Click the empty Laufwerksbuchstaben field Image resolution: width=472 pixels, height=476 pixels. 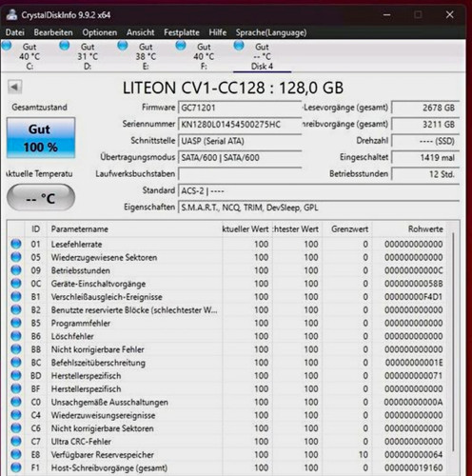click(240, 174)
